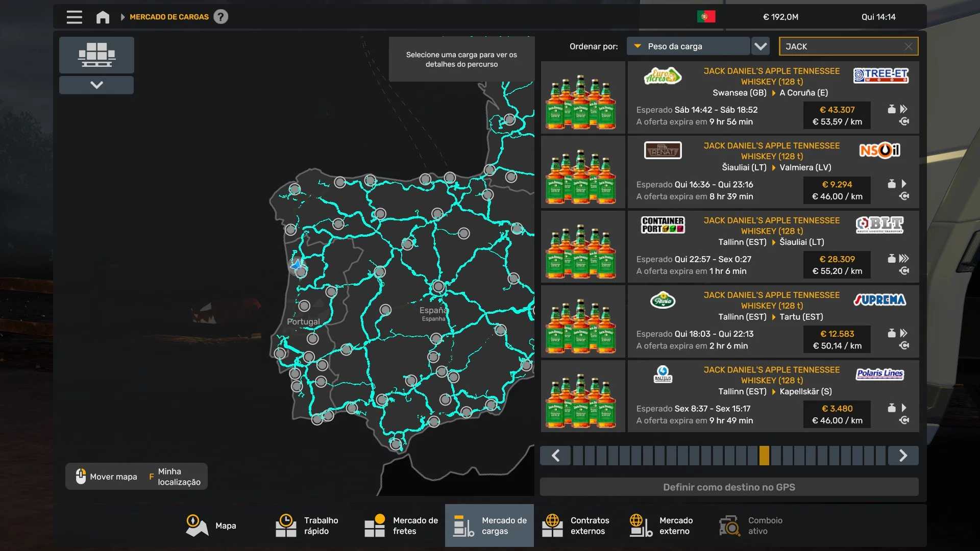Image resolution: width=980 pixels, height=551 pixels.
Task: Open the help question mark icon
Action: [x=220, y=17]
